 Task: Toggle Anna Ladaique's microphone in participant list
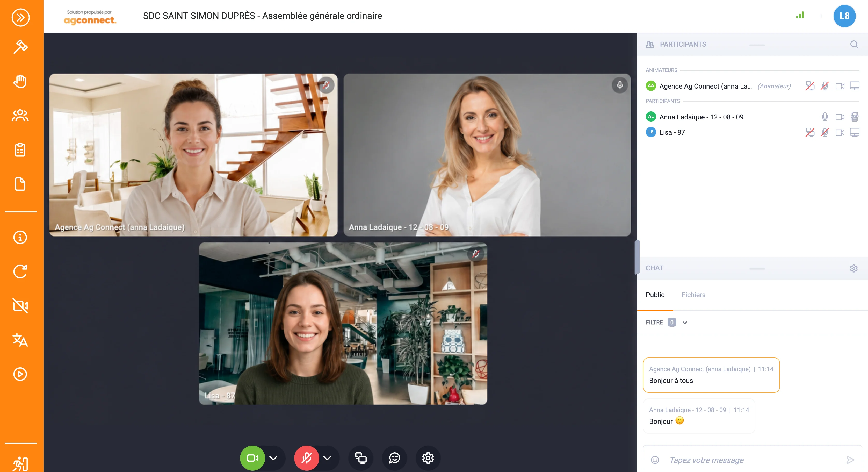tap(824, 117)
